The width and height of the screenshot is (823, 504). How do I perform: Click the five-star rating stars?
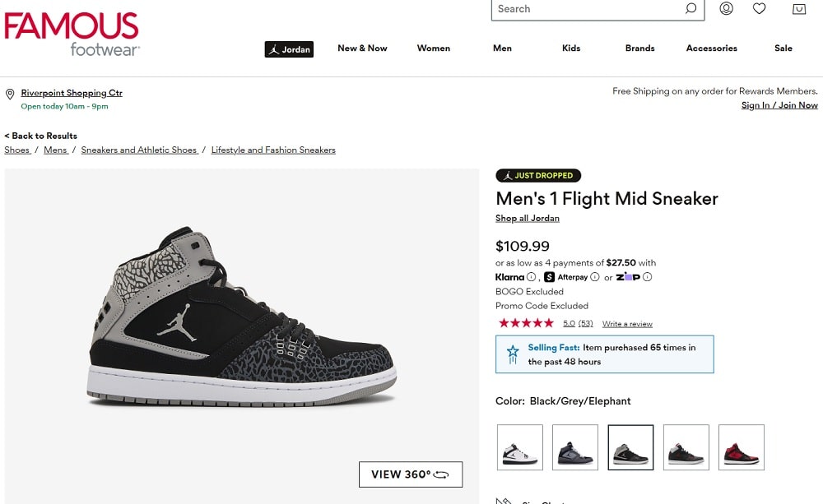coord(525,322)
